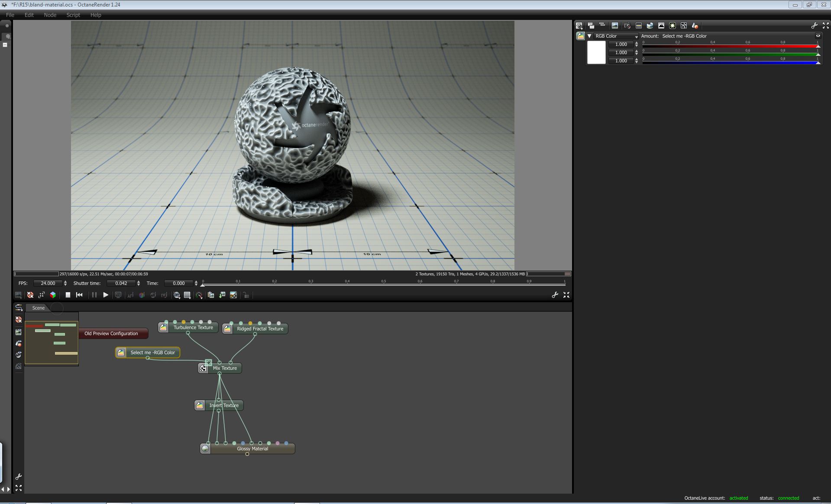Stop the render with the square button
The width and height of the screenshot is (831, 504).
pyautogui.click(x=68, y=295)
